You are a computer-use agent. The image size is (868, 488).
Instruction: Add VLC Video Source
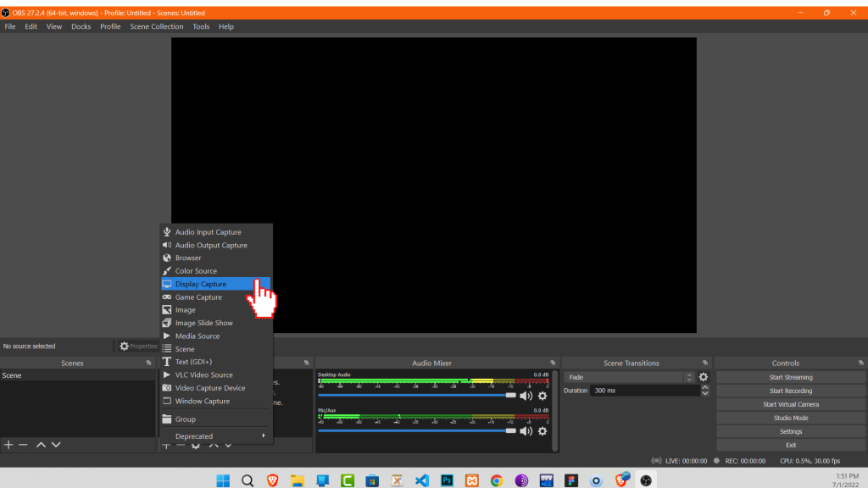point(216,375)
